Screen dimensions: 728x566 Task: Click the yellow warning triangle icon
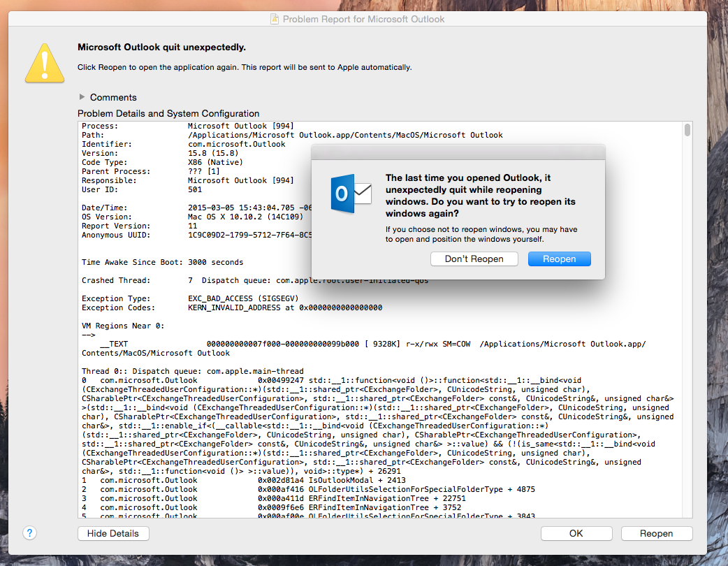(45, 64)
